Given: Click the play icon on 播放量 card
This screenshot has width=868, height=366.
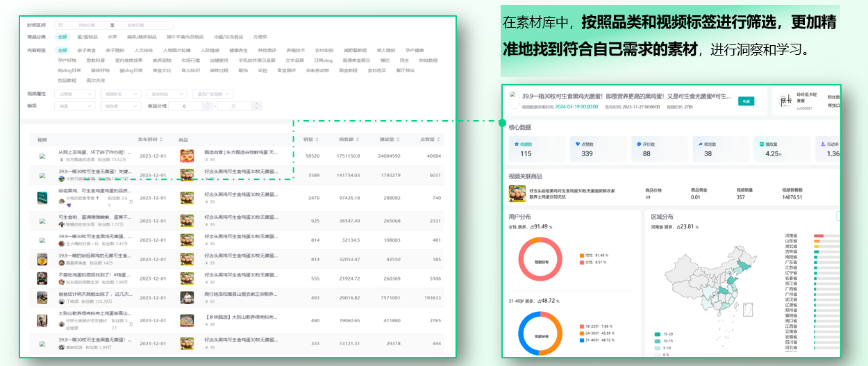Looking at the screenshot, I should (x=762, y=143).
